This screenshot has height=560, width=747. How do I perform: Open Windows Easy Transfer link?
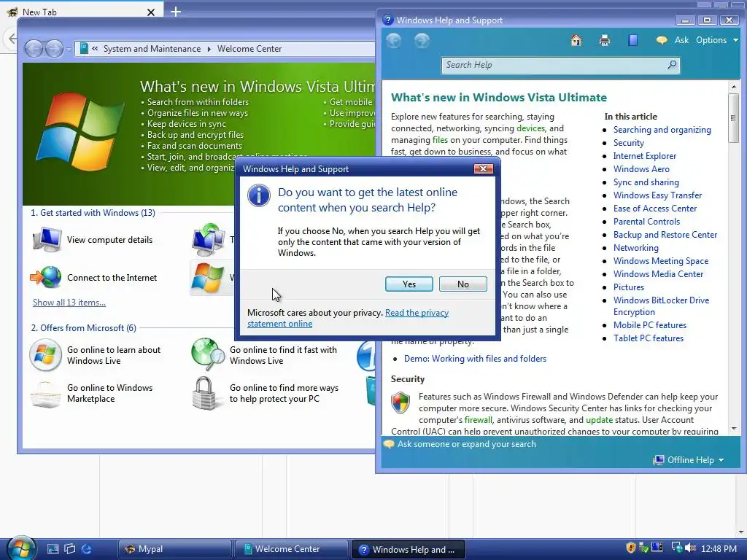(x=657, y=195)
